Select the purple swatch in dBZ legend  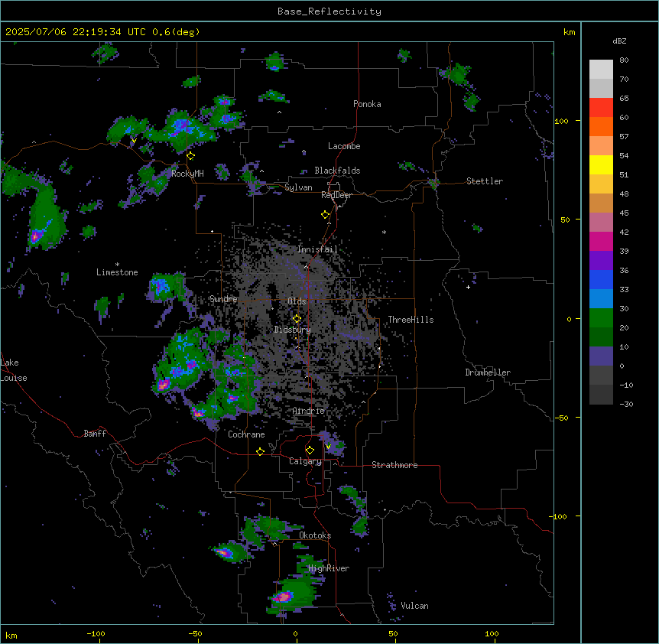(601, 261)
